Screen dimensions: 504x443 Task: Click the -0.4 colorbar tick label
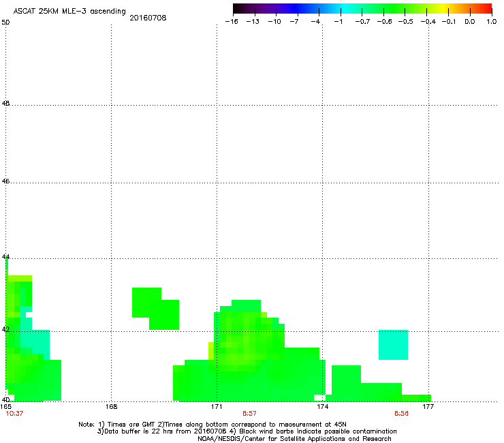(x=428, y=22)
